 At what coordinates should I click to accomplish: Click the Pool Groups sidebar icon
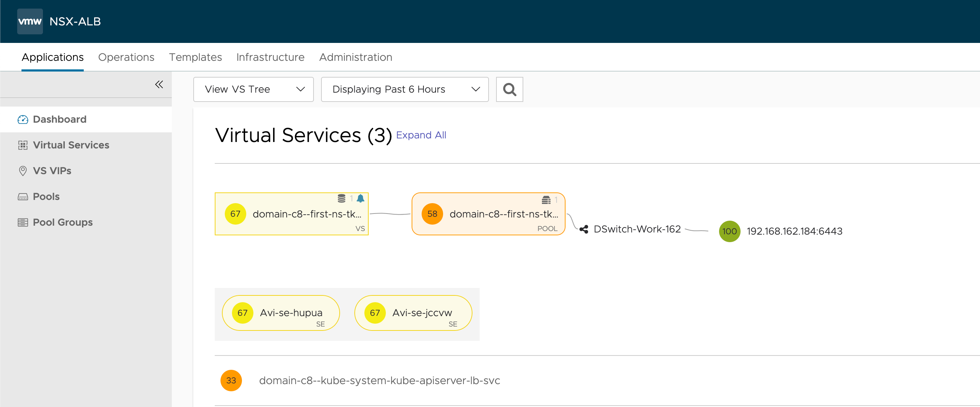[22, 222]
